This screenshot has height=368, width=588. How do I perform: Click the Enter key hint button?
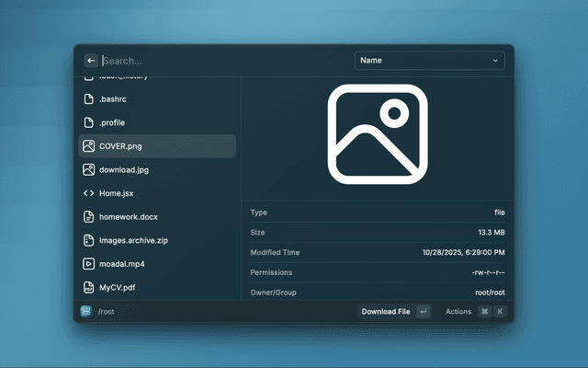pos(423,312)
